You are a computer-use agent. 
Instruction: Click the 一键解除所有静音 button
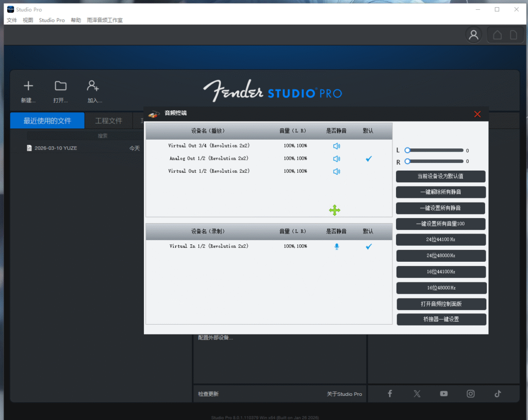441,192
